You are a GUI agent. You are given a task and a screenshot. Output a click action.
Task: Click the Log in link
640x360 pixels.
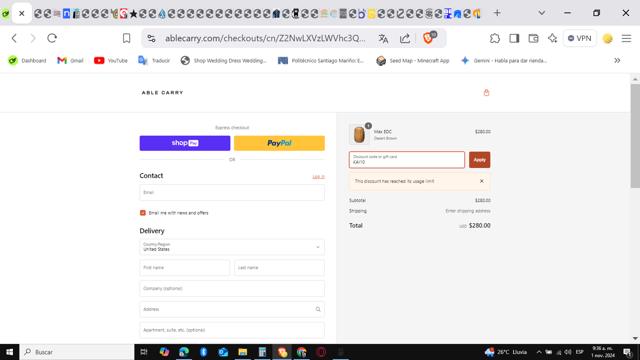318,177
